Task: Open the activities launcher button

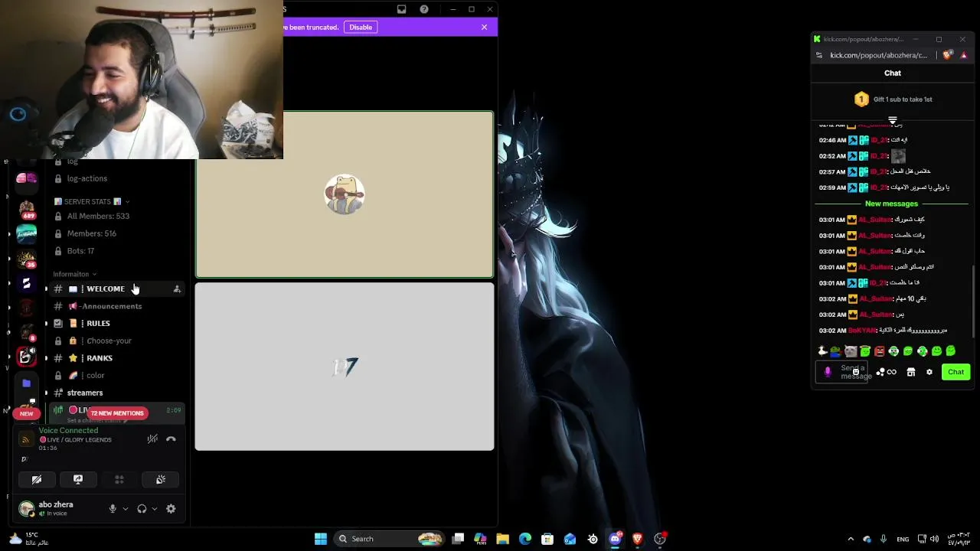Action: (119, 479)
